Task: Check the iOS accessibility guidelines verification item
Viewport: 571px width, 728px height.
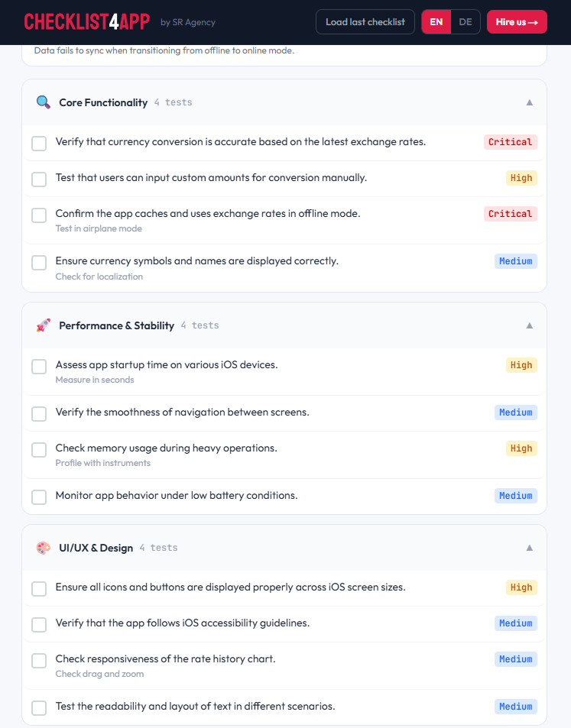Action: [x=39, y=624]
